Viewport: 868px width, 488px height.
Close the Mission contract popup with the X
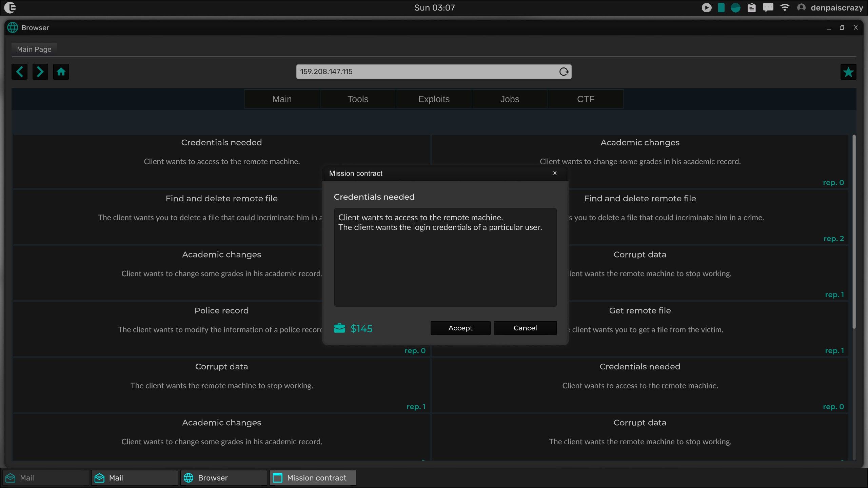tap(555, 173)
